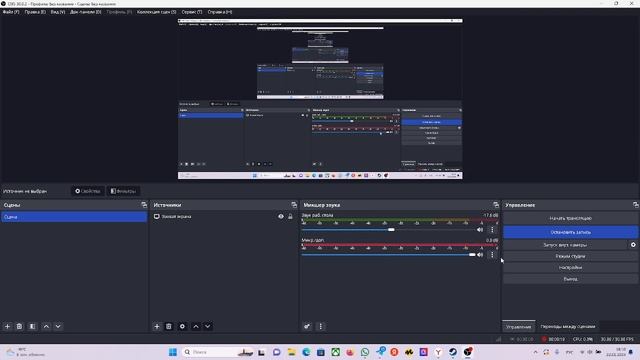Open the desktop audio channel's three-dot options

(492, 230)
